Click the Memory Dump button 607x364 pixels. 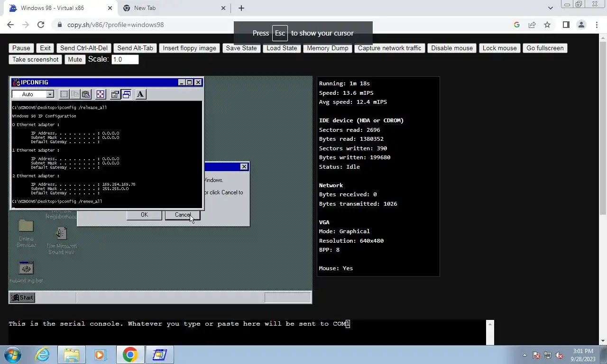(328, 48)
